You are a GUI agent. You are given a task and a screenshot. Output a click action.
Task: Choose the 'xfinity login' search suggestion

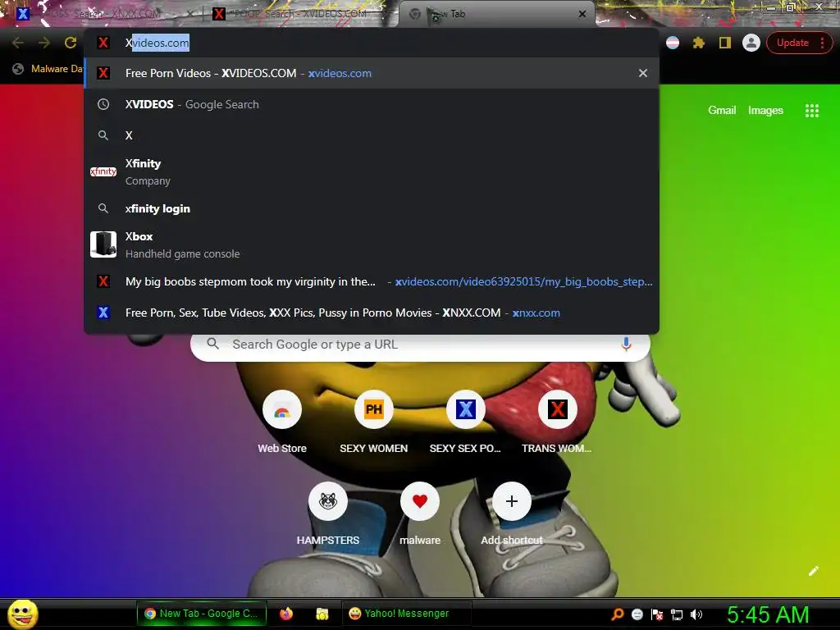click(x=372, y=208)
